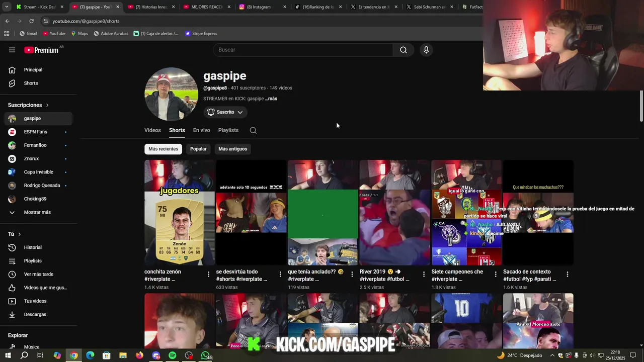Play the 'conchita zenón' short thumbnail
The image size is (644, 362).
180,212
